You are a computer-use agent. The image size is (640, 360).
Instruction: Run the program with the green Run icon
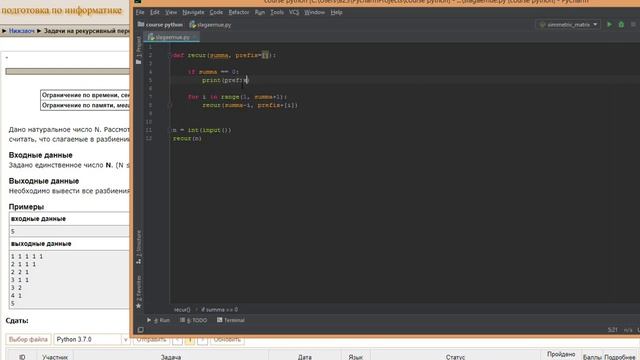(x=609, y=24)
